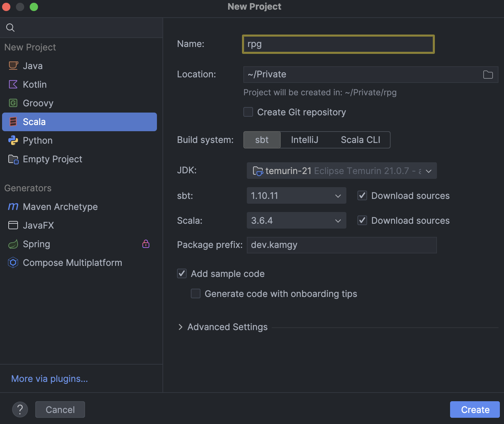
Task: Pick the JavaFX generator icon
Action: (x=13, y=225)
